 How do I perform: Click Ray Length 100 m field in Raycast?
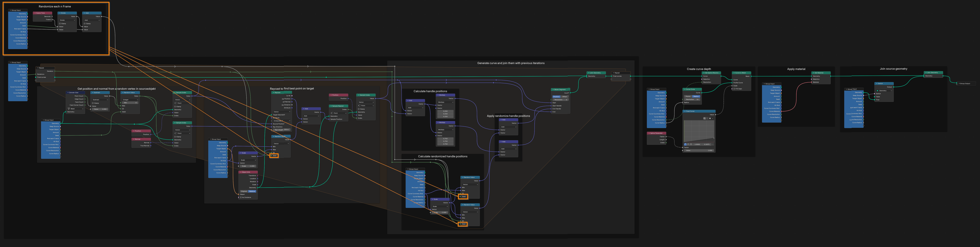pos(282,130)
